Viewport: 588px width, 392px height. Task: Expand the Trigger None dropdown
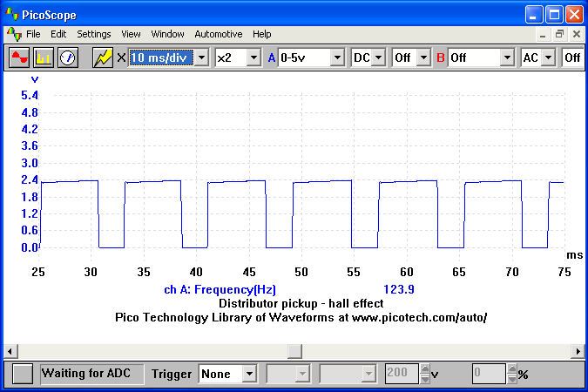pos(249,374)
